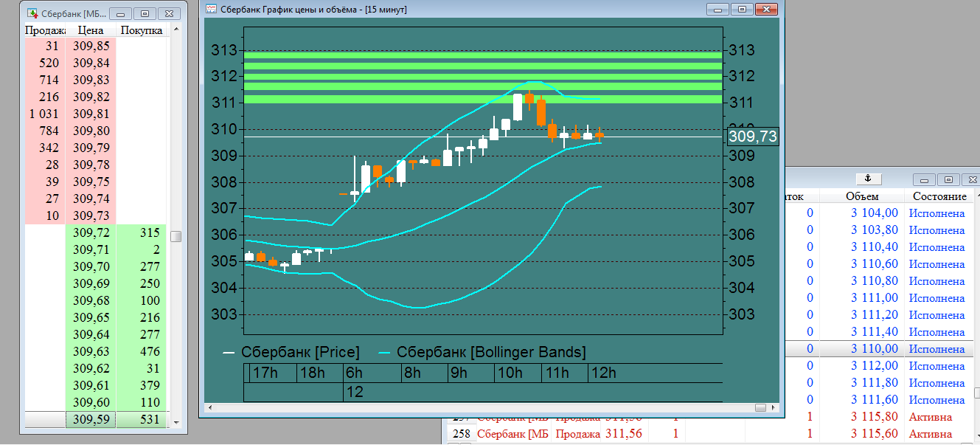
Task: Click the order book scroll up arrow
Action: pos(176,31)
